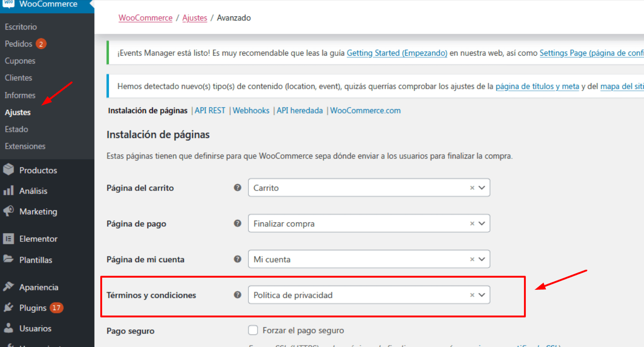644x347 pixels.
Task: Click help icon next to Página de pago
Action: coord(237,223)
